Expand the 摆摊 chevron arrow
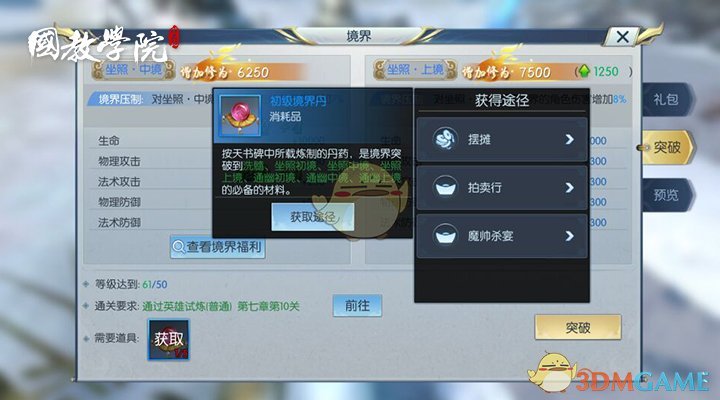Screen dimensions: 720x400 point(569,139)
